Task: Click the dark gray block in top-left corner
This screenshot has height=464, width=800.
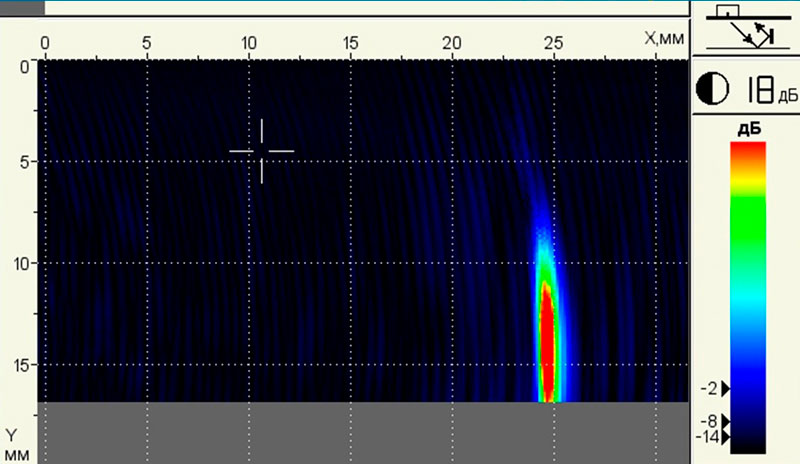Action: pyautogui.click(x=21, y=7)
